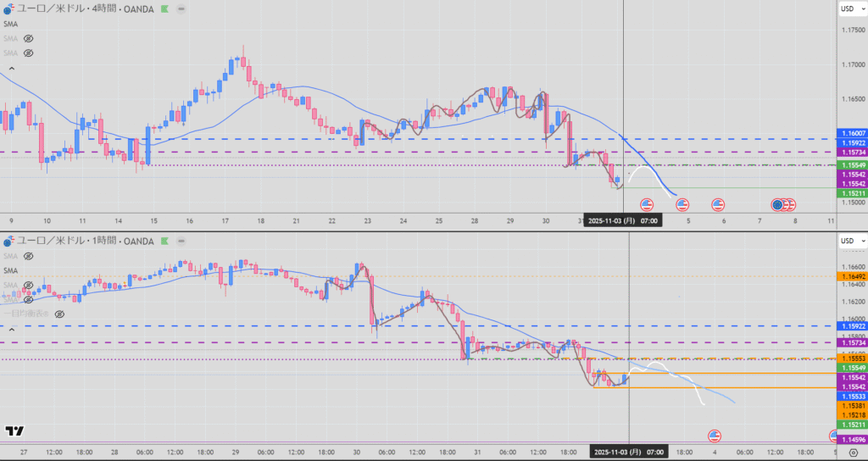
Task: Click the TradingView logo in lower chart
Action: tap(14, 432)
